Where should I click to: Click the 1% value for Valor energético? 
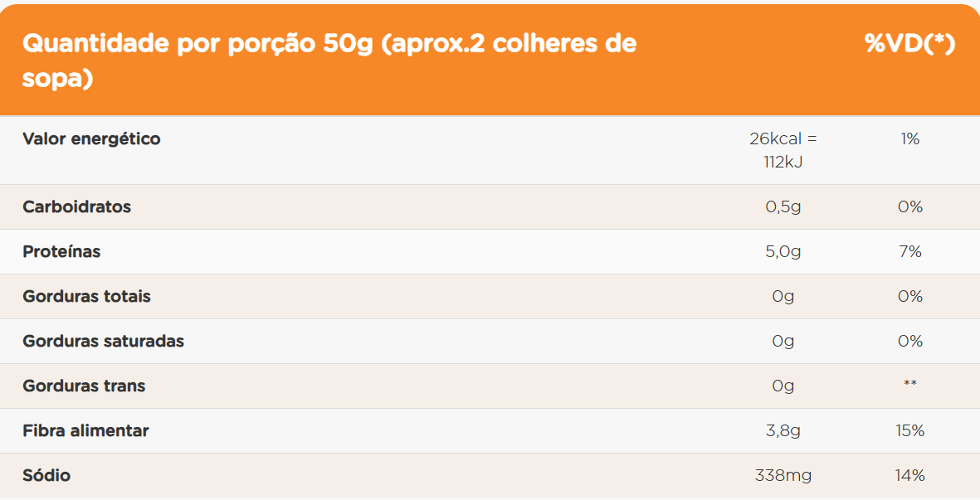point(910,139)
